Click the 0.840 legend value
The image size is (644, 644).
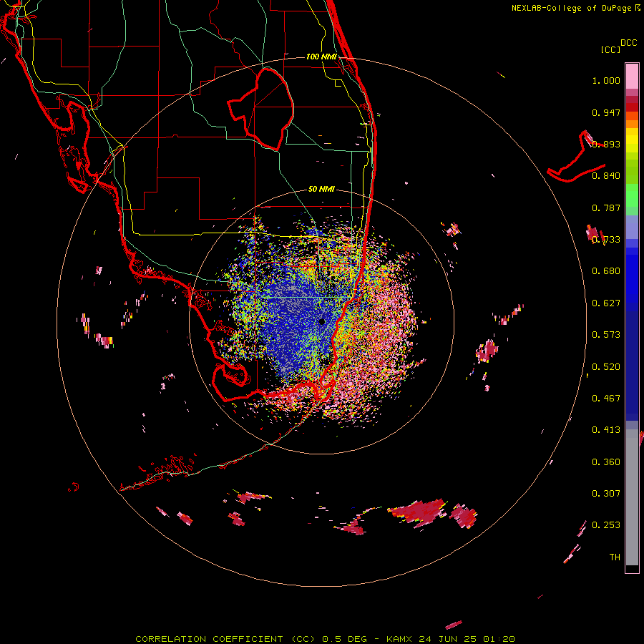coord(606,176)
